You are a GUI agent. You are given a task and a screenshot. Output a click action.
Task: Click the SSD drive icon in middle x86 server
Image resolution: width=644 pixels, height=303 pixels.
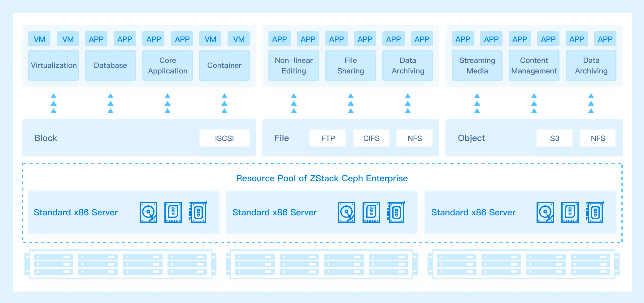tap(371, 212)
